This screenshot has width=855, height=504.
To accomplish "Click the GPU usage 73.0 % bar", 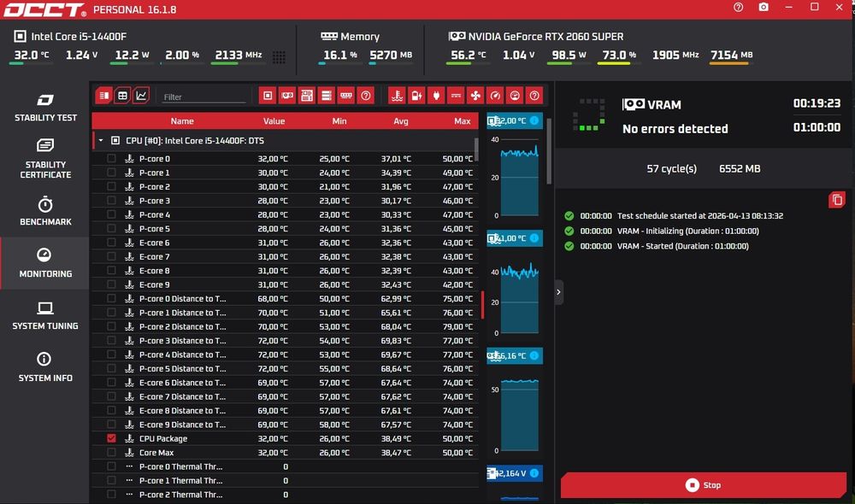I will [x=618, y=64].
